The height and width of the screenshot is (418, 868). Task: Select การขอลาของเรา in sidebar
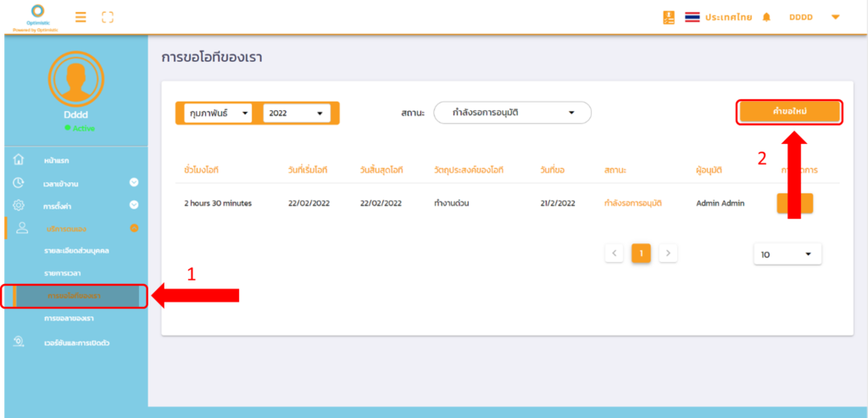[x=69, y=318]
